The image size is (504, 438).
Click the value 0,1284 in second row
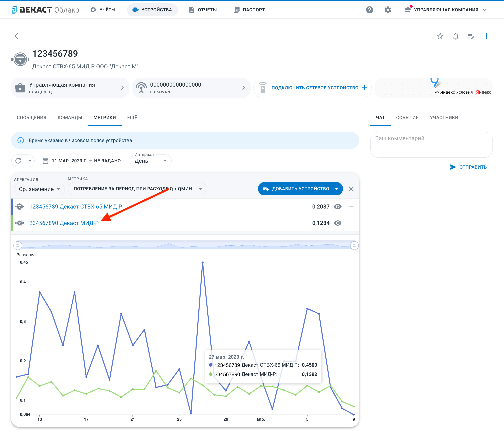pyautogui.click(x=321, y=223)
